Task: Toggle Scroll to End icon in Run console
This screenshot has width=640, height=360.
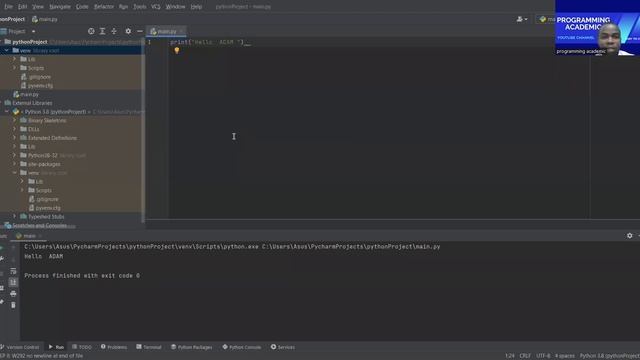Action: coord(13,282)
